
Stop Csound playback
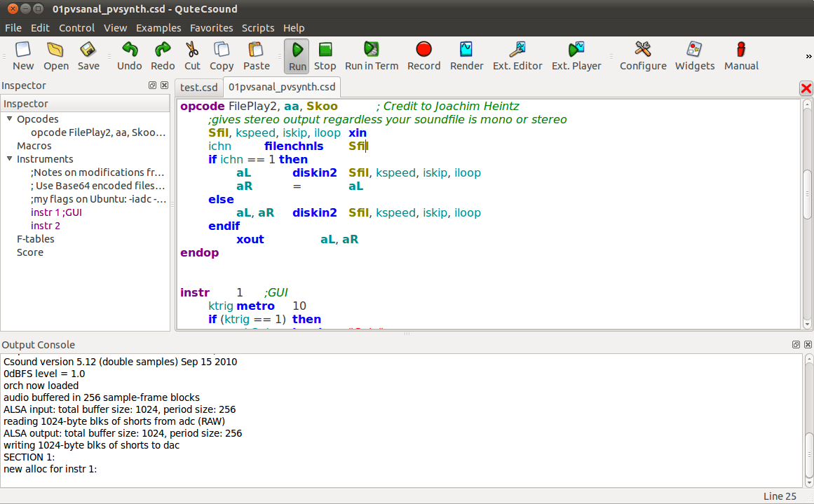point(325,56)
